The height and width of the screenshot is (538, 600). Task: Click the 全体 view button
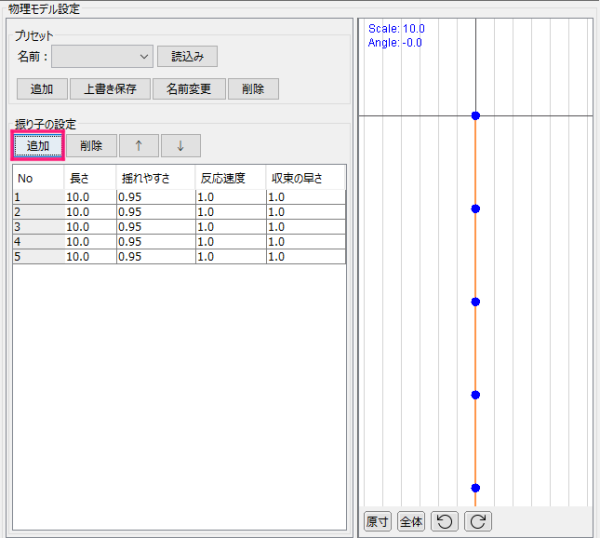point(411,522)
